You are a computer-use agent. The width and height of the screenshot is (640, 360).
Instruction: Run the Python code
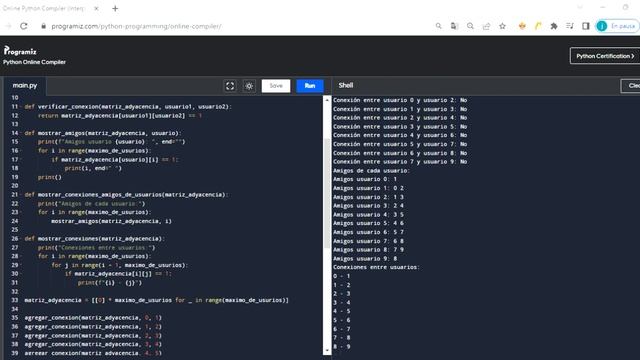[310, 86]
